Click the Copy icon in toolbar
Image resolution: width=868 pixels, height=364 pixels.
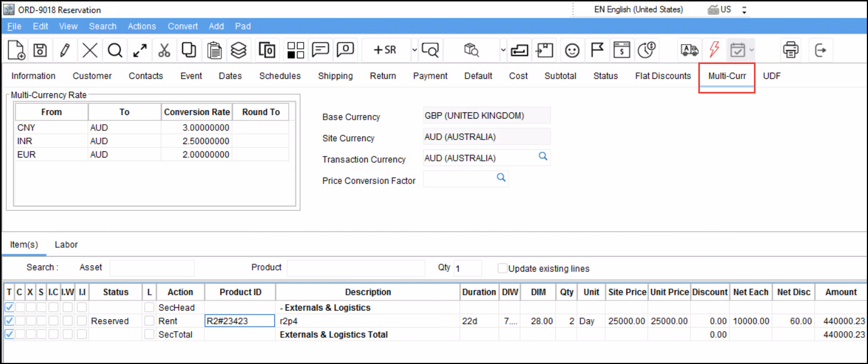(189, 50)
